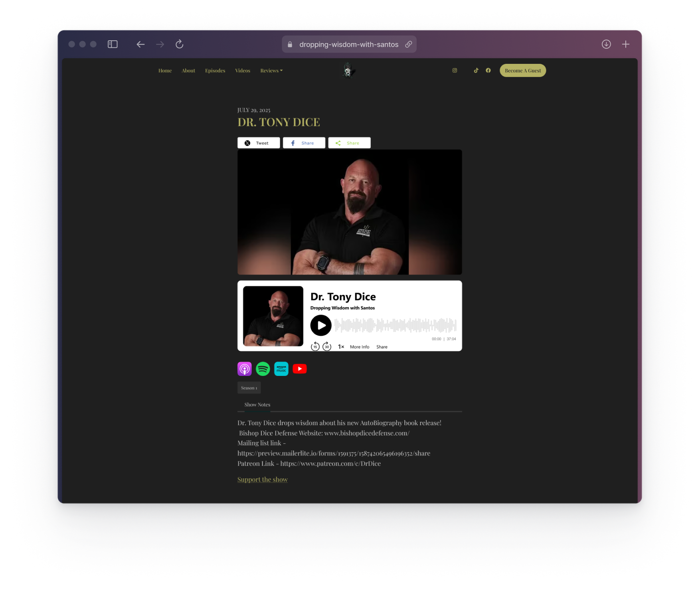
Task: Click the Dropping Wisdom with Santos subtitle
Action: pos(342,308)
